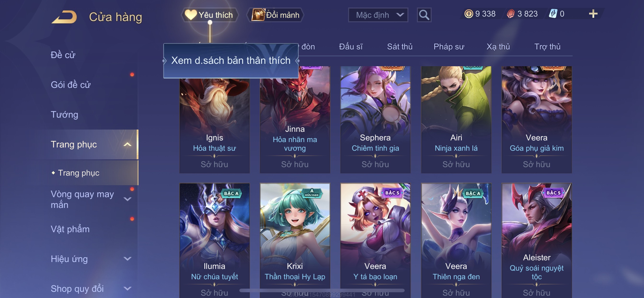Open the Mặc định sort dropdown
Screen dimensions: 644x298
(x=378, y=15)
